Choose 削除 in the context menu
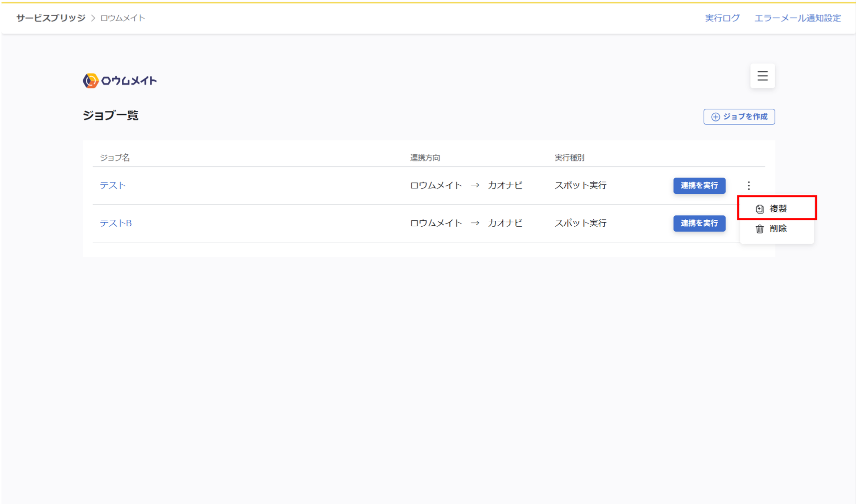This screenshot has height=504, width=856. click(778, 229)
